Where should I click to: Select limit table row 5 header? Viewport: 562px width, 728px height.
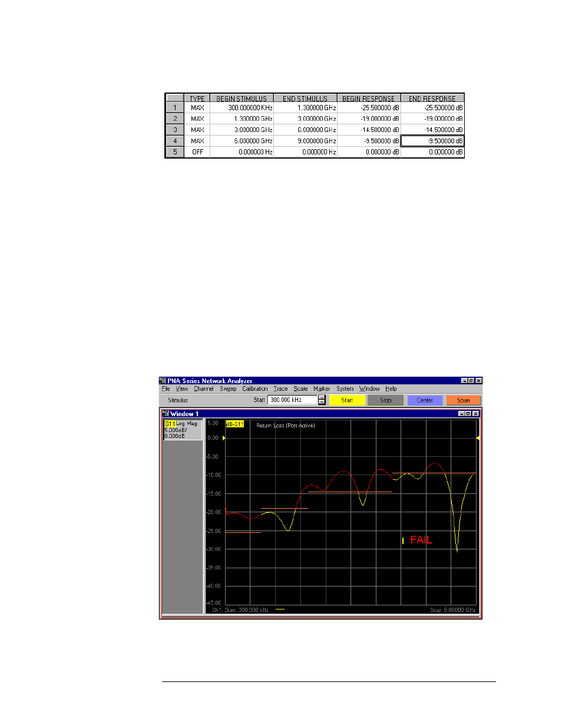pyautogui.click(x=175, y=152)
